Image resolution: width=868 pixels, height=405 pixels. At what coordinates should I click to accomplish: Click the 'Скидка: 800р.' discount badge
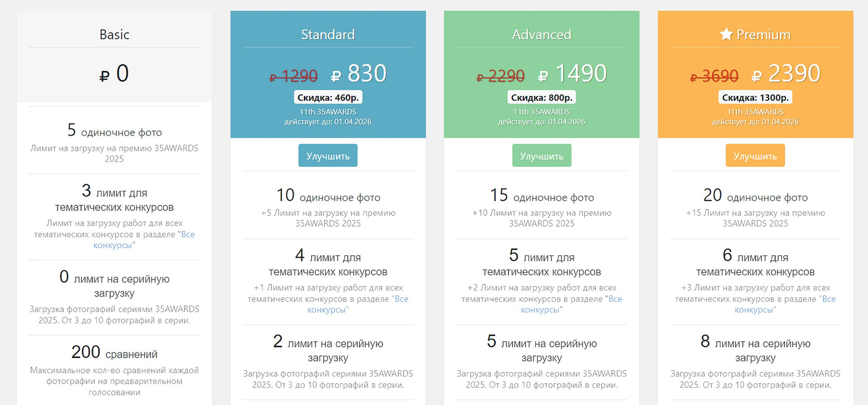542,97
